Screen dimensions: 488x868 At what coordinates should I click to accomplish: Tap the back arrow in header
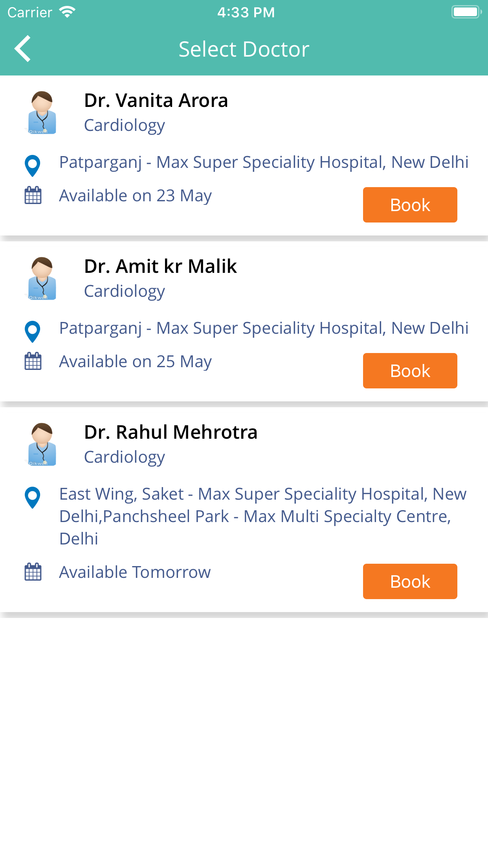coord(23,49)
